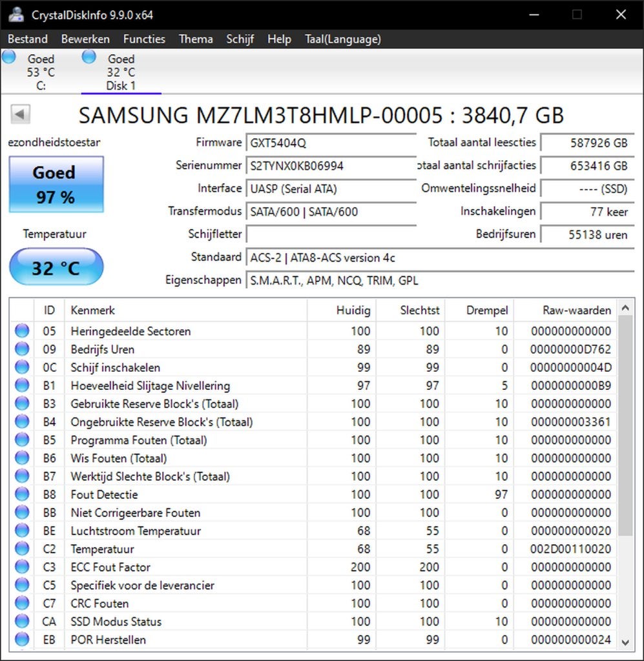Click the Inschakelingen value 77 keer
The image size is (644, 661).
point(587,211)
